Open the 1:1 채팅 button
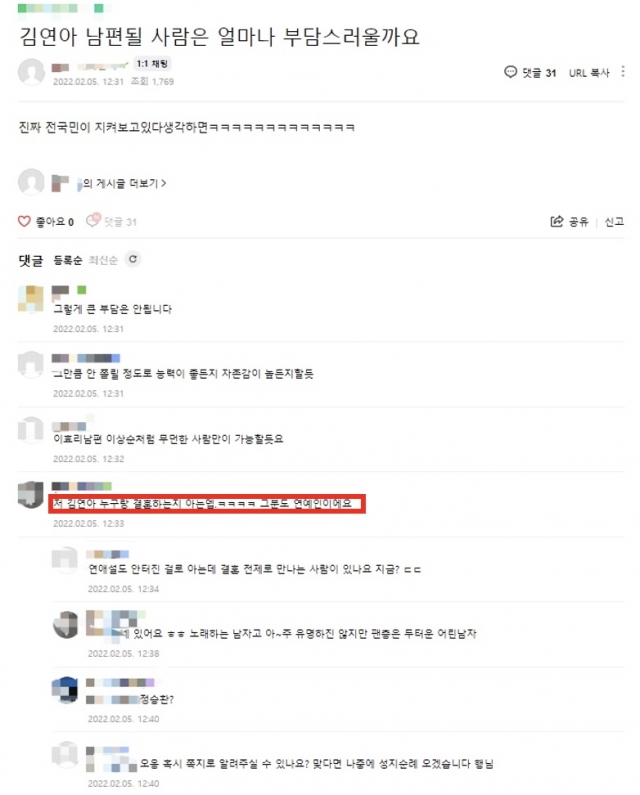640x795 pixels. (152, 64)
